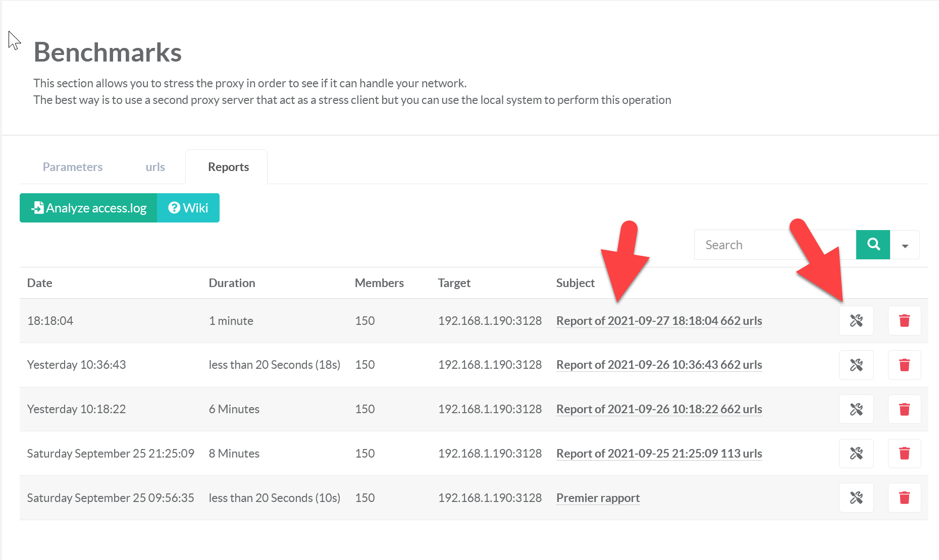Delete the Yesterday 10:36:43 report
This screenshot has height=560, width=939.
(x=904, y=365)
